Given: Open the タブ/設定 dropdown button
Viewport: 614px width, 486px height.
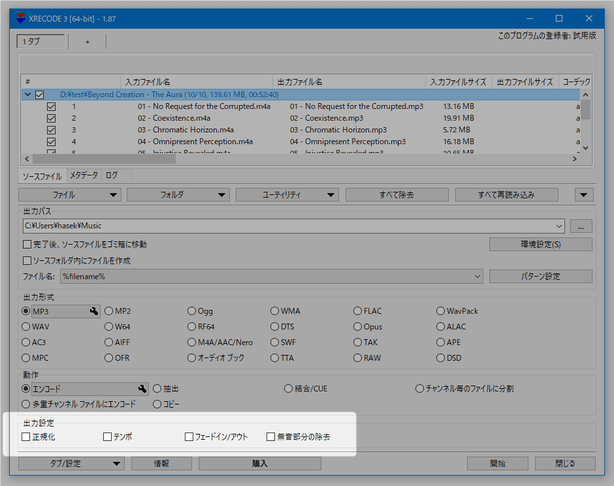Looking at the screenshot, I should (71, 464).
